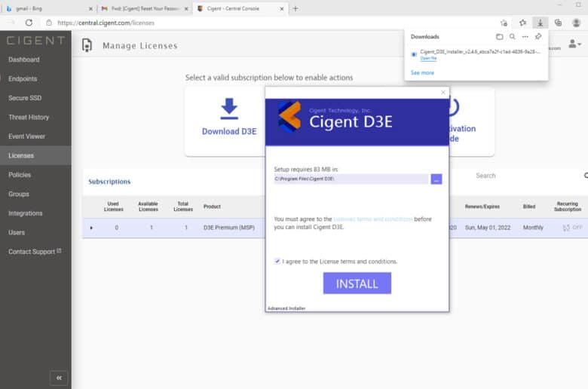Switch to the Fwd: [Cigent] Reset tab
588x389 pixels.
(145, 8)
